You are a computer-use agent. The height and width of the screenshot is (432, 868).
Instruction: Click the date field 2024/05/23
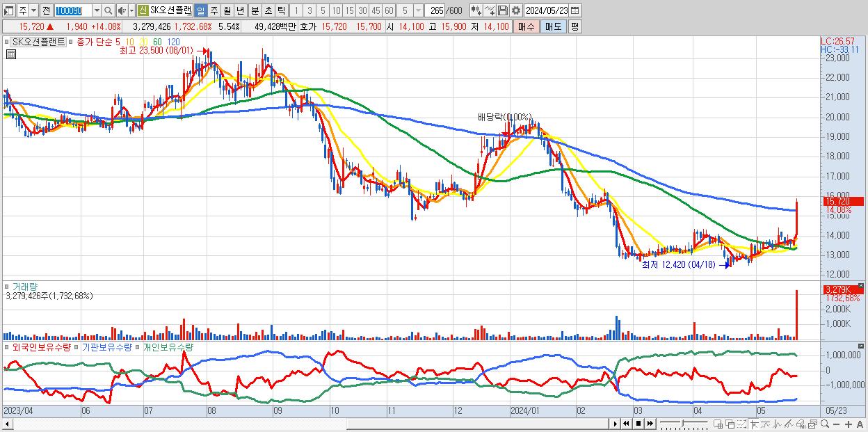coord(546,10)
